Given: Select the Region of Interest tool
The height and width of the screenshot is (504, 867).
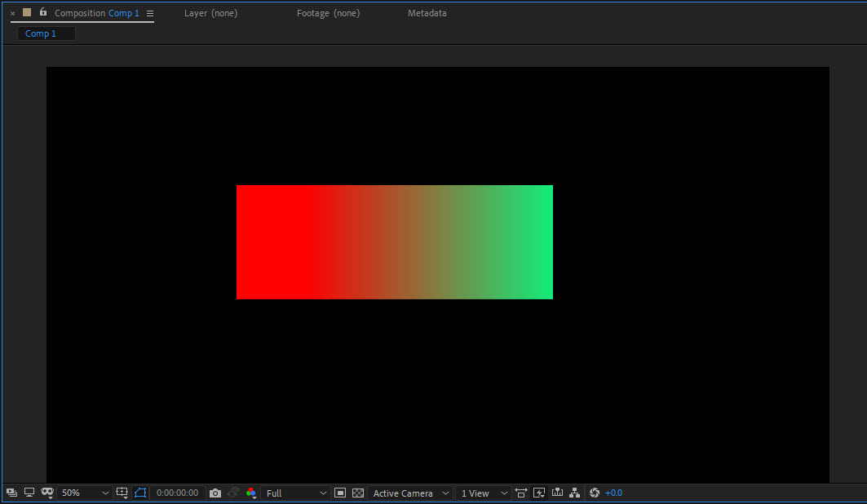Looking at the screenshot, I should click(x=339, y=493).
